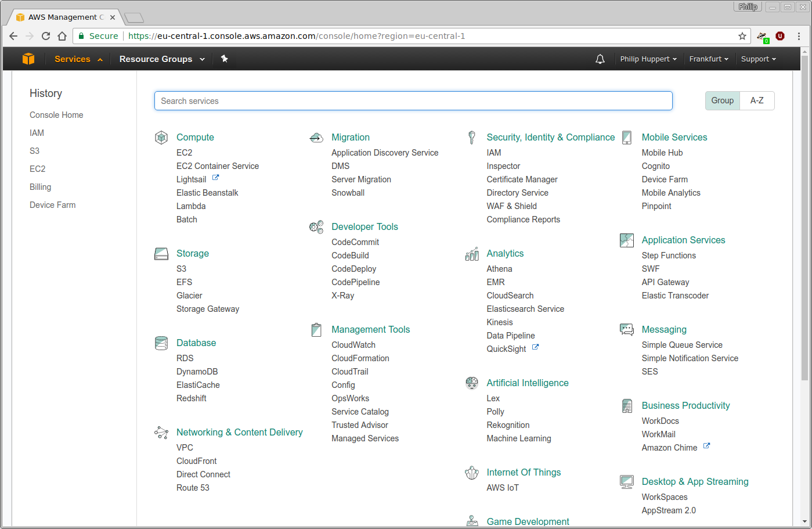Click the Messaging speech bubble icon
Viewport: 812px width, 529px height.
coord(626,329)
